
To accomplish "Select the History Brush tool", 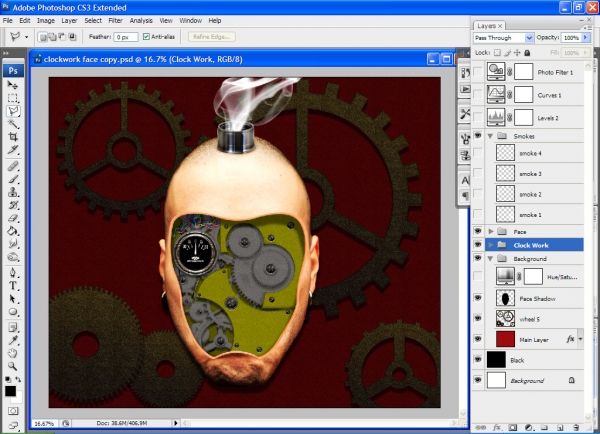I will click(13, 205).
